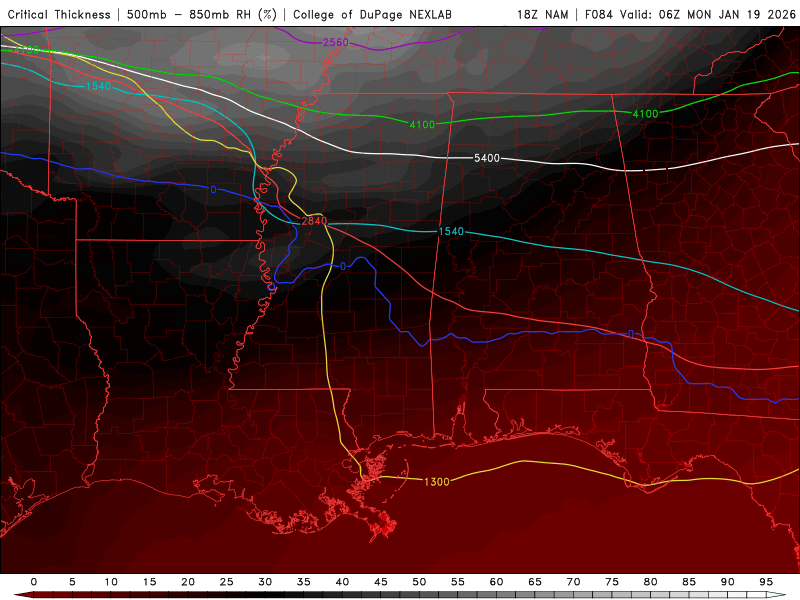Select the "5" tick on the color scale
The image size is (800, 600).
pyautogui.click(x=72, y=582)
